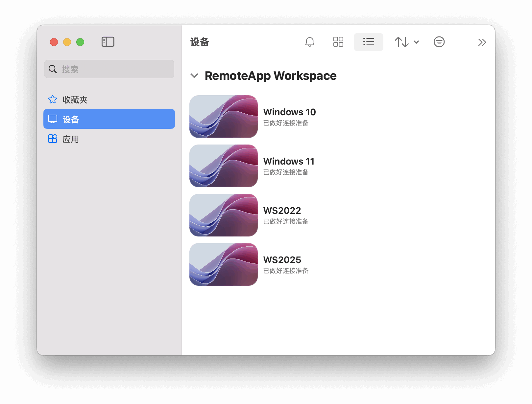Click the green zoom window button
Viewport: 532px width, 404px height.
pyautogui.click(x=80, y=42)
